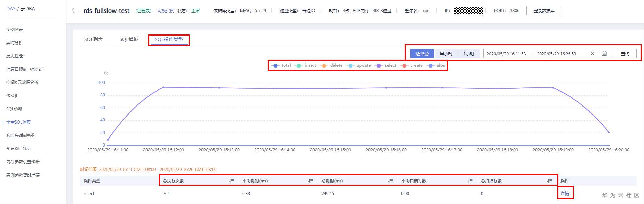Open 实例列表 in the sidebar

click(x=15, y=30)
